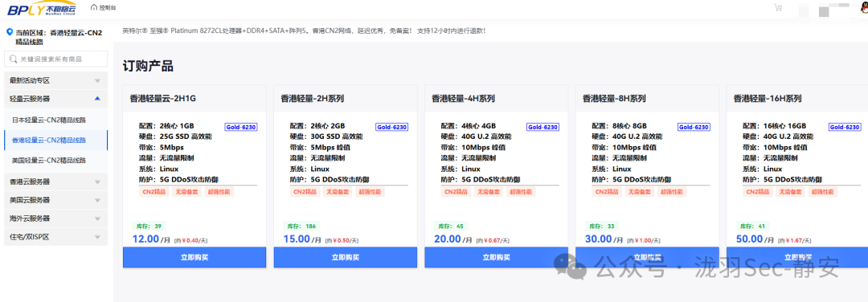Open the 控制台 home icon link
Screen dimensions: 868x302
click(104, 8)
